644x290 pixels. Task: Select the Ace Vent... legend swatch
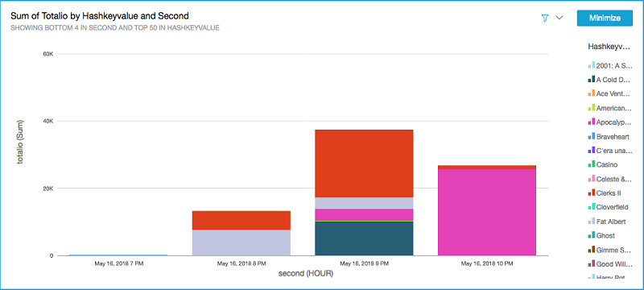click(x=592, y=93)
